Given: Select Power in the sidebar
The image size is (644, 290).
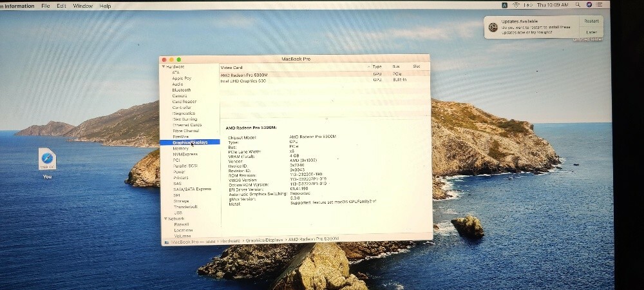Looking at the screenshot, I should point(179,171).
